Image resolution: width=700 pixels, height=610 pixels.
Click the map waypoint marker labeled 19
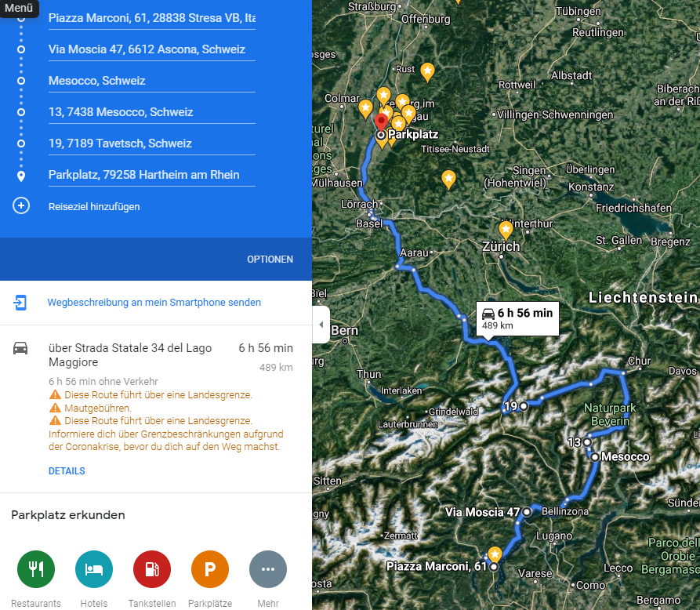click(x=524, y=406)
